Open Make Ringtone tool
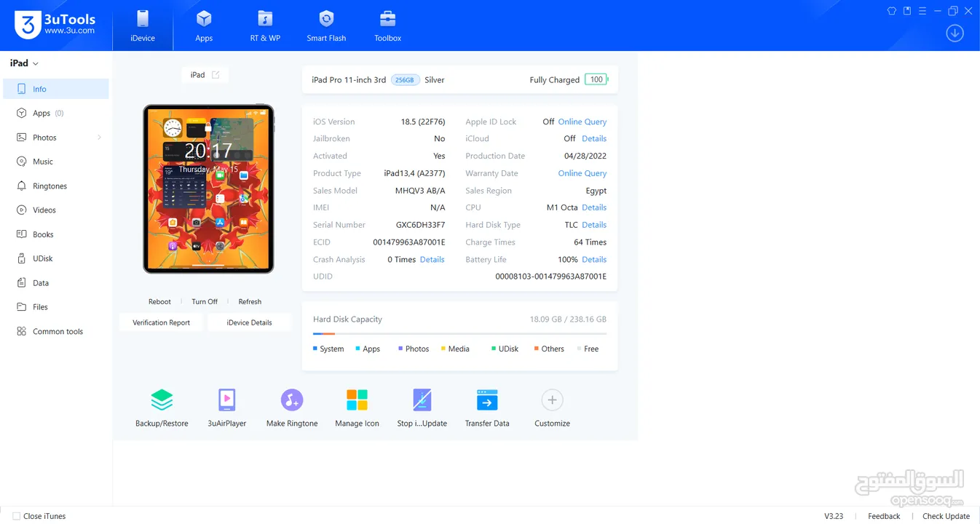Image resolution: width=980 pixels, height=524 pixels. point(292,408)
